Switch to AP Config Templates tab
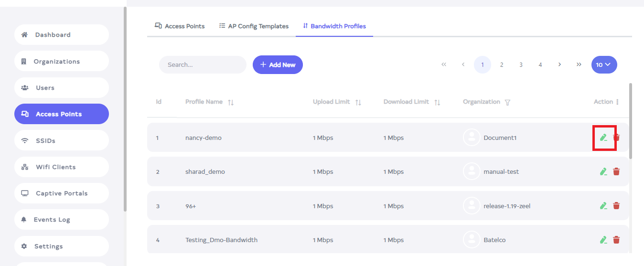The image size is (644, 266). click(x=254, y=26)
